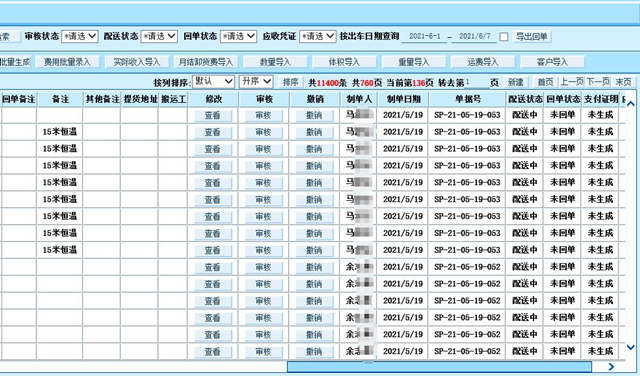
Task: Click 审核 in the first SP-21-05-19-052 row
Action: [x=263, y=267]
